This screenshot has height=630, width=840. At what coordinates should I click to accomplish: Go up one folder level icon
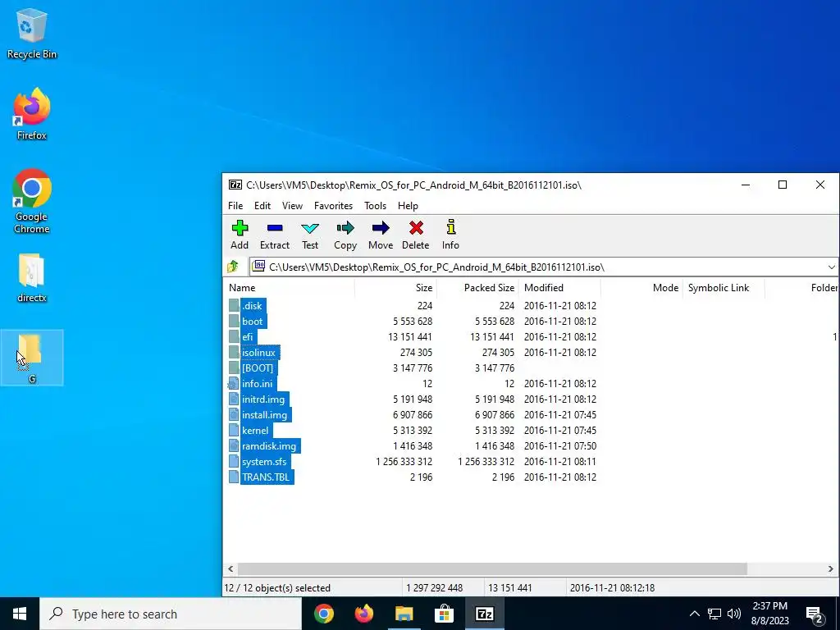(233, 267)
